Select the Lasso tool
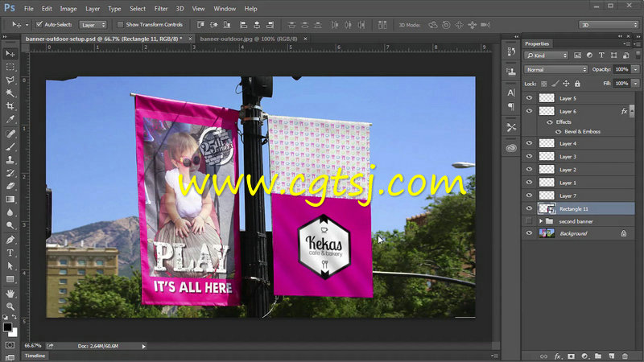644x362 pixels. click(x=10, y=80)
